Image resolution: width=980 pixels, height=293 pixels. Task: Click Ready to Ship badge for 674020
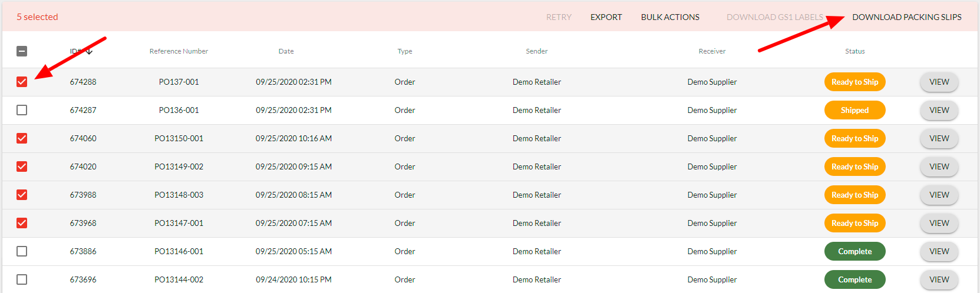[854, 167]
